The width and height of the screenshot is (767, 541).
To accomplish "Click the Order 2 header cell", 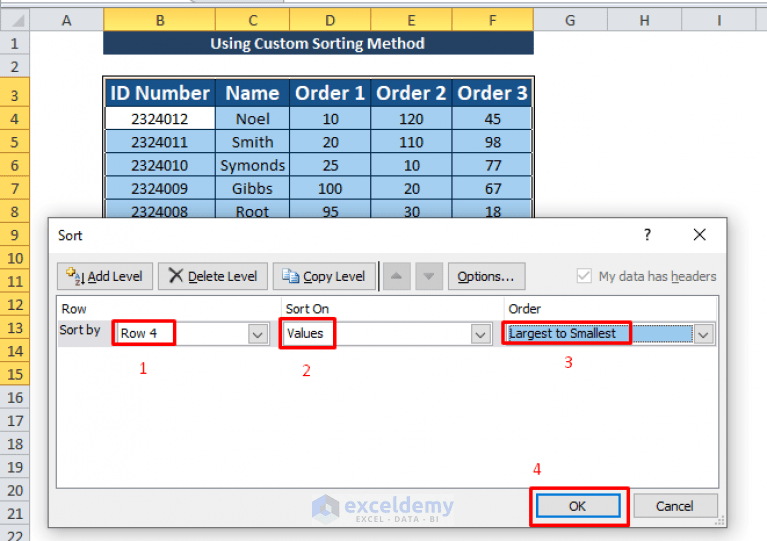I will (x=411, y=93).
